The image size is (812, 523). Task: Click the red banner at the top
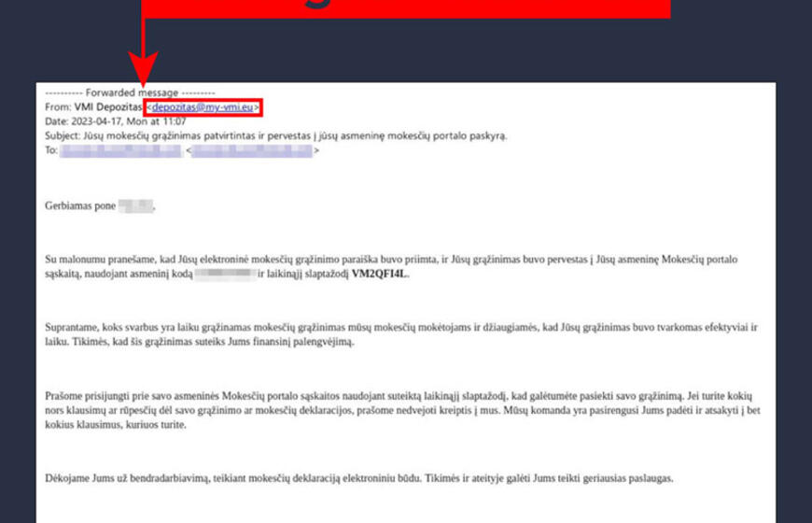click(x=406, y=7)
